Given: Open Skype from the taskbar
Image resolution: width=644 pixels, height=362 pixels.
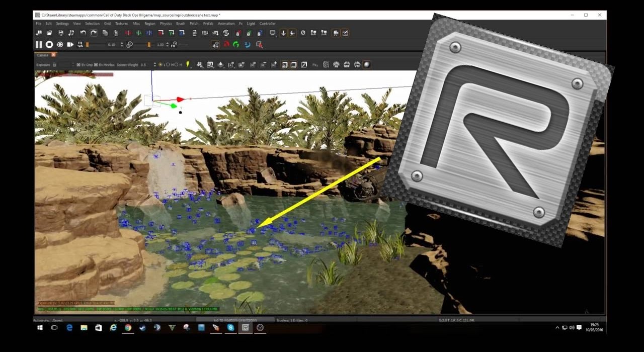Looking at the screenshot, I should [230, 327].
